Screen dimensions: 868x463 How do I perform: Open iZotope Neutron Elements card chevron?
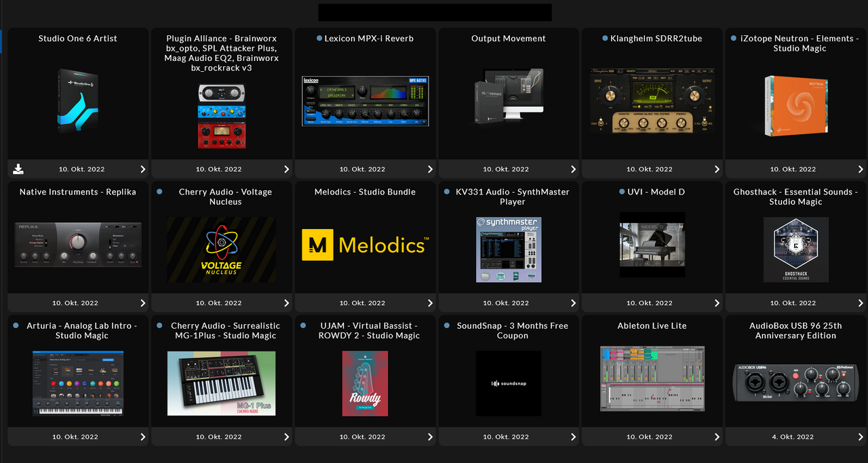861,169
